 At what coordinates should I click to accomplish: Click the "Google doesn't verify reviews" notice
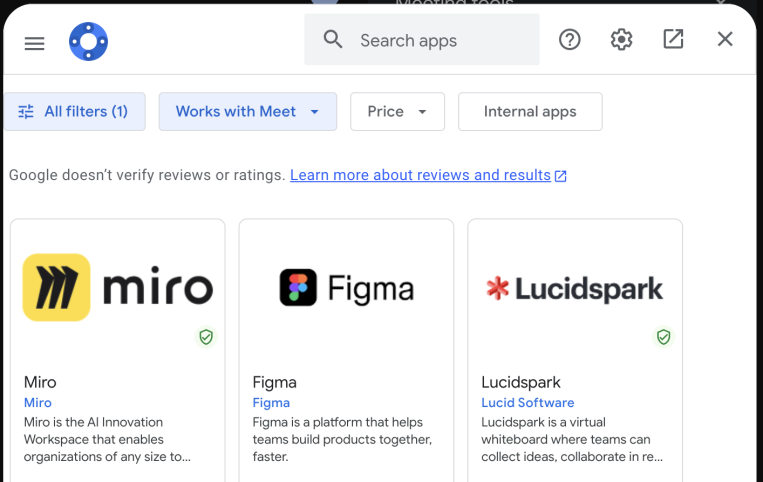(147, 175)
